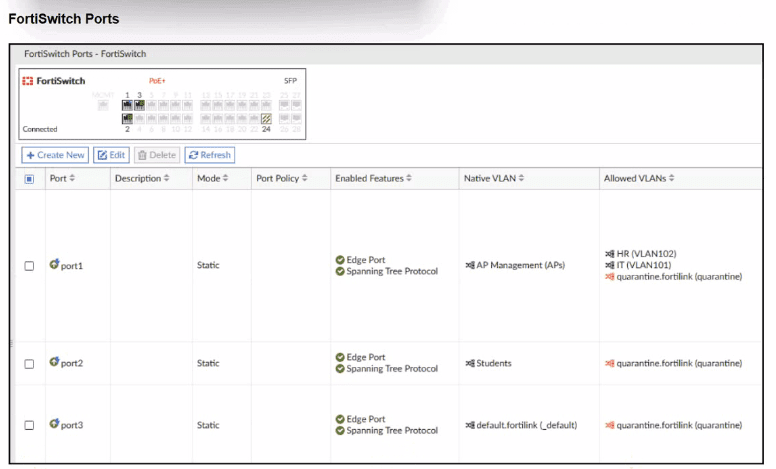The image size is (776, 469).
Task: Click the MGMT port on the faceplate
Action: click(104, 104)
